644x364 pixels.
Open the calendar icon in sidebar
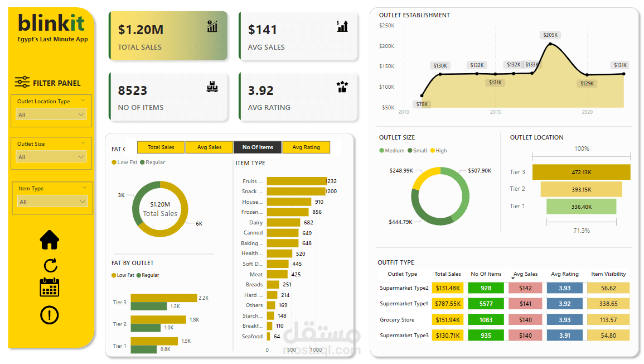[49, 287]
